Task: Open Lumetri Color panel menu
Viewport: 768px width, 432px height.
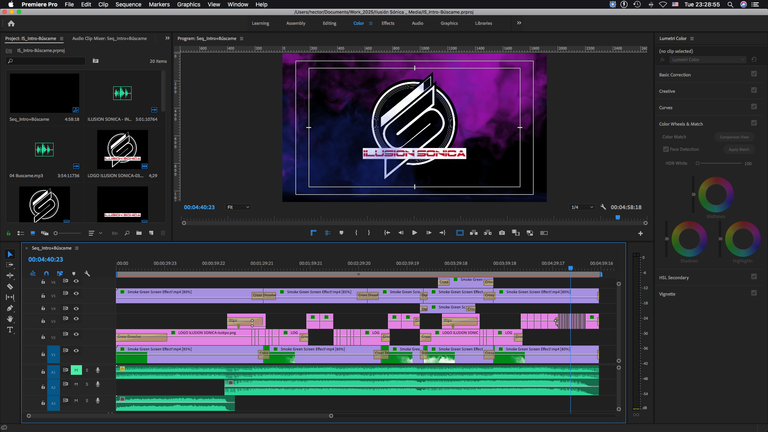Action: (x=692, y=38)
